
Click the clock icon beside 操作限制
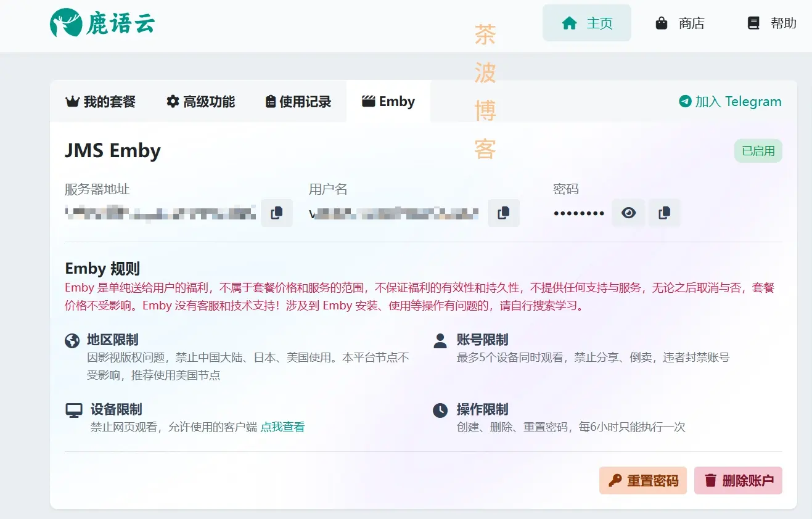440,409
